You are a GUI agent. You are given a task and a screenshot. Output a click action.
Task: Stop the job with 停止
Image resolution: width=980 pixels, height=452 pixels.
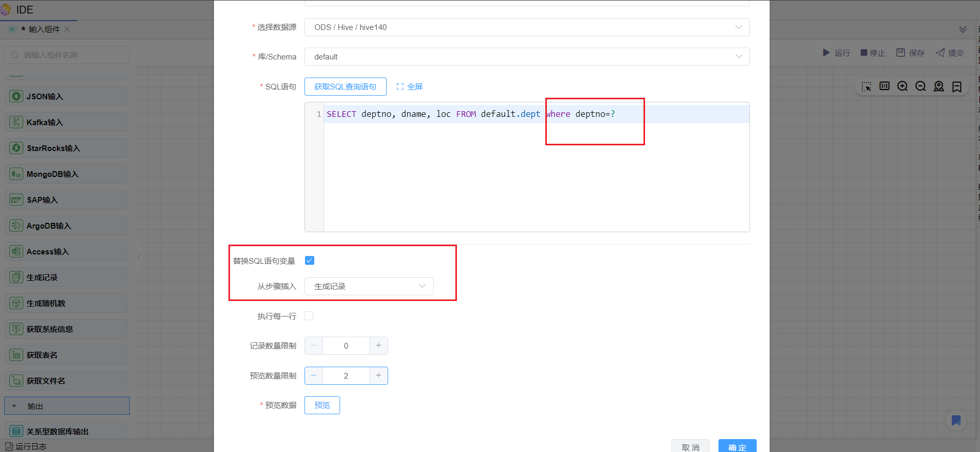872,53
